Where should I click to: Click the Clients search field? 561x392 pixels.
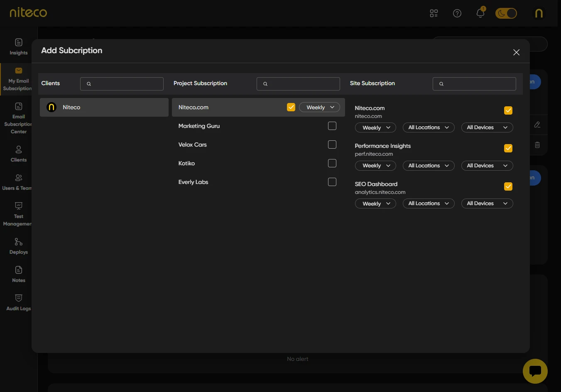click(122, 84)
